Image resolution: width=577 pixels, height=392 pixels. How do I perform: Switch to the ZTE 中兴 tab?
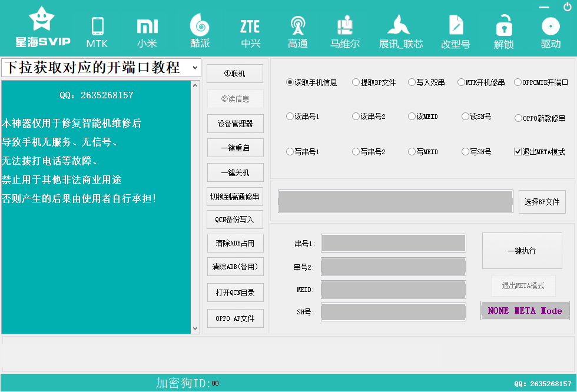point(250,32)
